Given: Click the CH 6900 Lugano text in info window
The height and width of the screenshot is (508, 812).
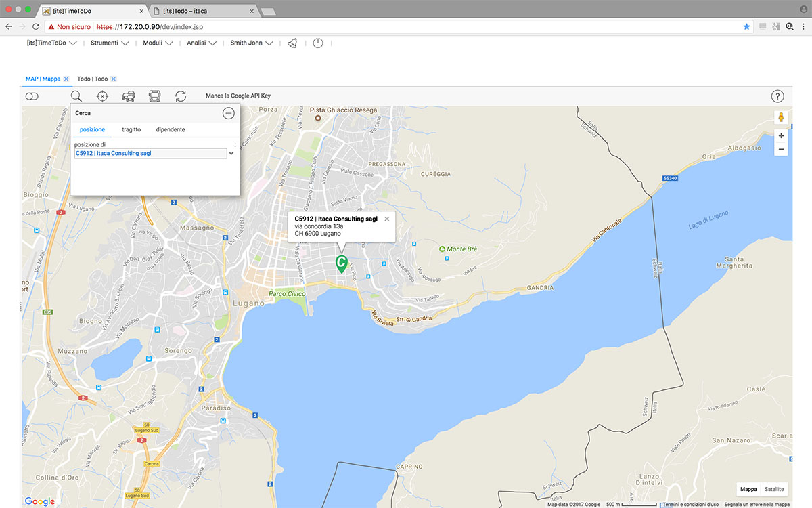Looking at the screenshot, I should point(318,234).
